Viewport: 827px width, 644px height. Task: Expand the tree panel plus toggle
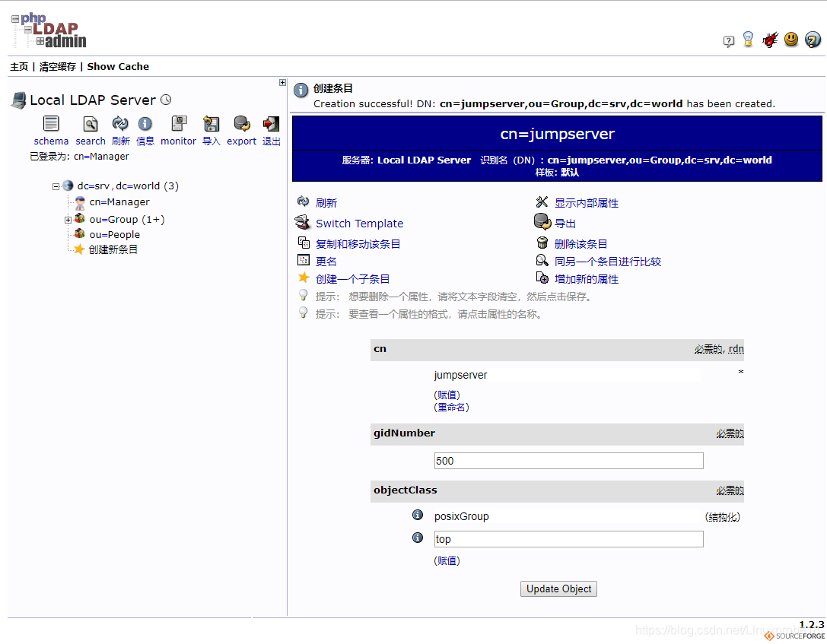coord(283,83)
